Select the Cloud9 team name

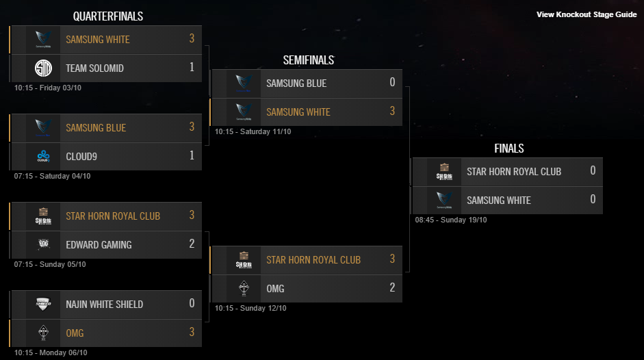click(81, 157)
